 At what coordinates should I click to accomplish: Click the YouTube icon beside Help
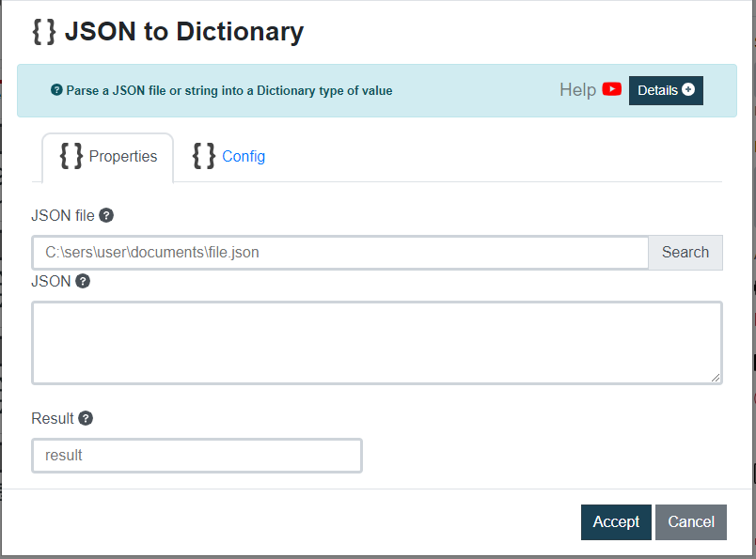[x=612, y=89]
